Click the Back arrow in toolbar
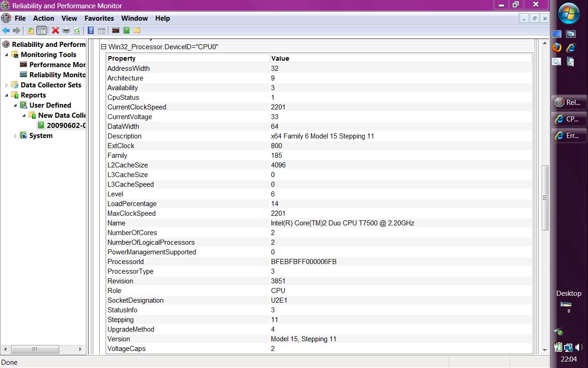The height and width of the screenshot is (368, 588). point(6,30)
